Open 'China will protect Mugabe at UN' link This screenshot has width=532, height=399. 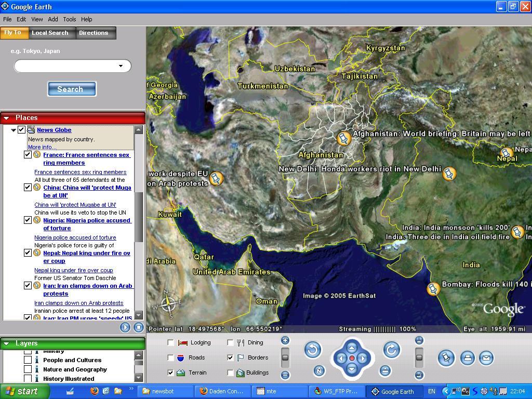click(x=75, y=205)
